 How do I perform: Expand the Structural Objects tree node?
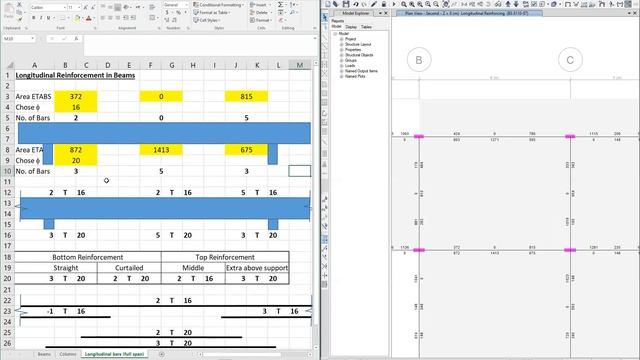[x=341, y=55]
